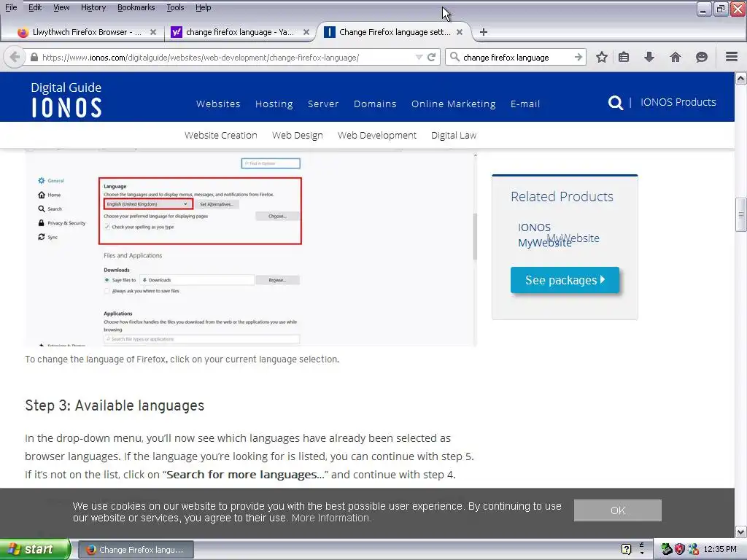Viewport: 747px width, 560px height.
Task: Click the system clock showing 12:35 PM
Action: 720,549
